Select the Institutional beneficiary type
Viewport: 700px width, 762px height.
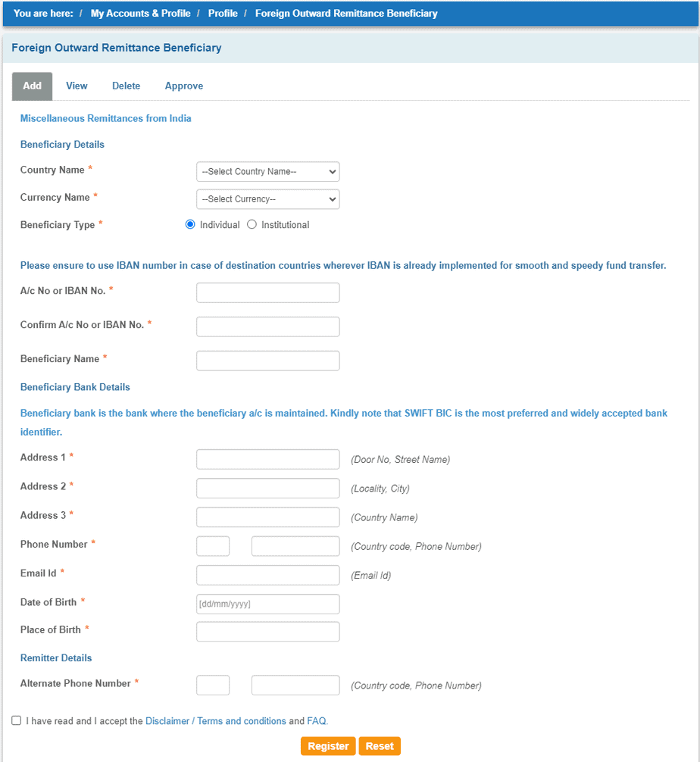coord(251,223)
